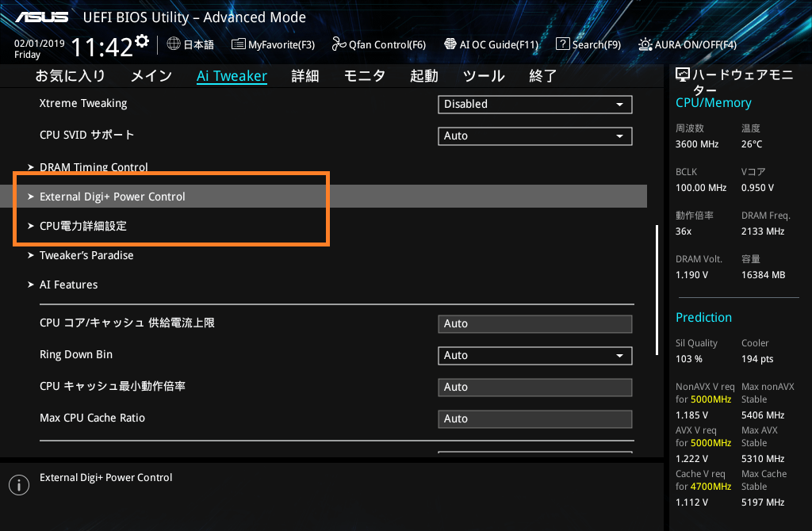Click the AURA light bulb icon
The height and width of the screenshot is (531, 812).
pyautogui.click(x=645, y=44)
